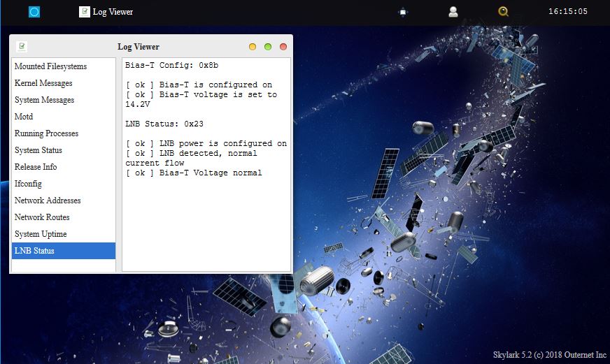610x364 pixels.
Task: Open the System Messages log
Action: (x=64, y=100)
